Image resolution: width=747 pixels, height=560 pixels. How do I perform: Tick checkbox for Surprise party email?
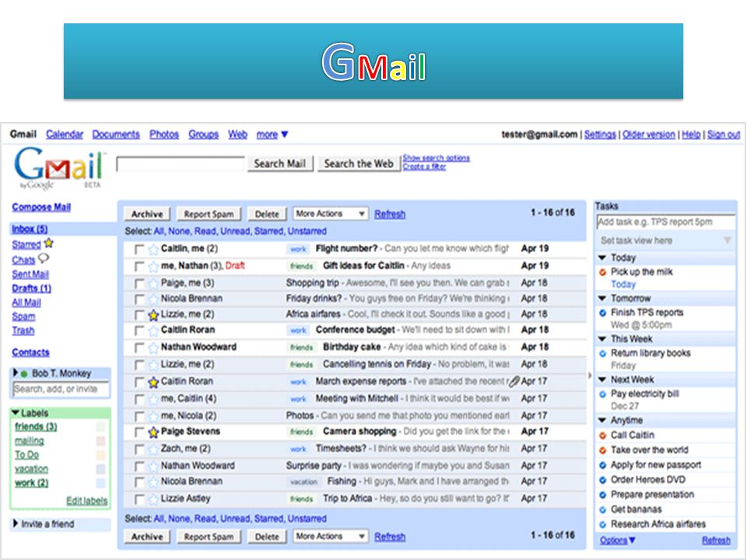coord(139,467)
